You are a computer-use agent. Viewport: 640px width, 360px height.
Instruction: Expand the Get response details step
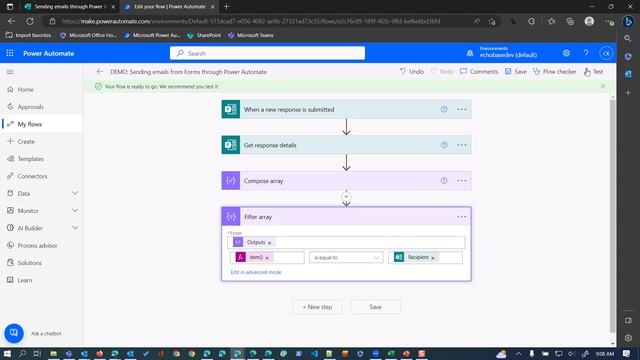pyautogui.click(x=346, y=145)
